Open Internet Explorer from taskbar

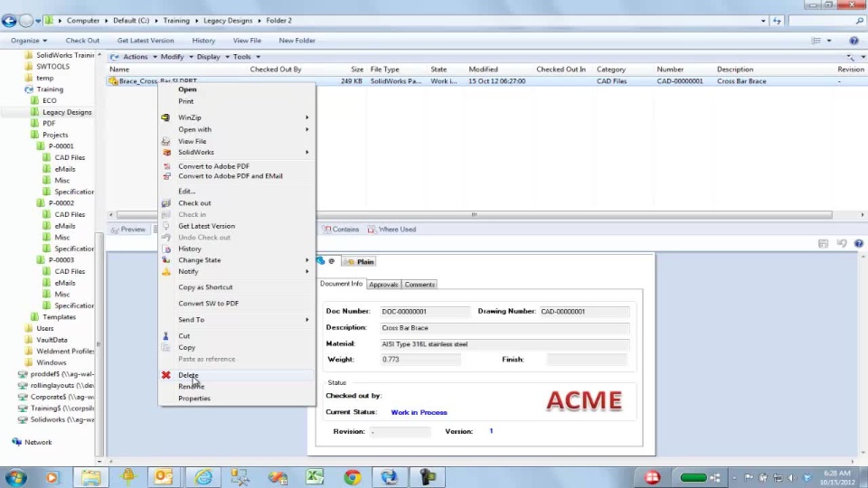[203, 477]
